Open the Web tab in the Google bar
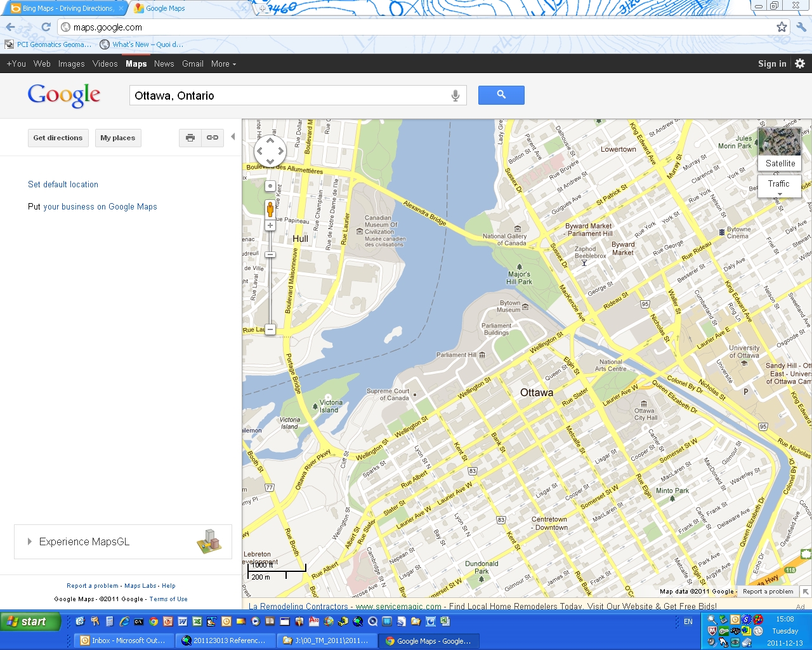 [42, 63]
